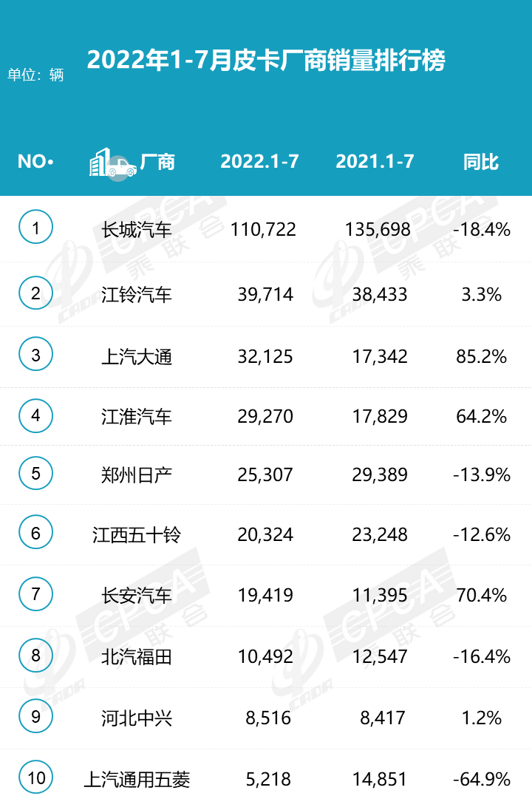Click the rank 1 circle badge
532x810 pixels.
(35, 228)
